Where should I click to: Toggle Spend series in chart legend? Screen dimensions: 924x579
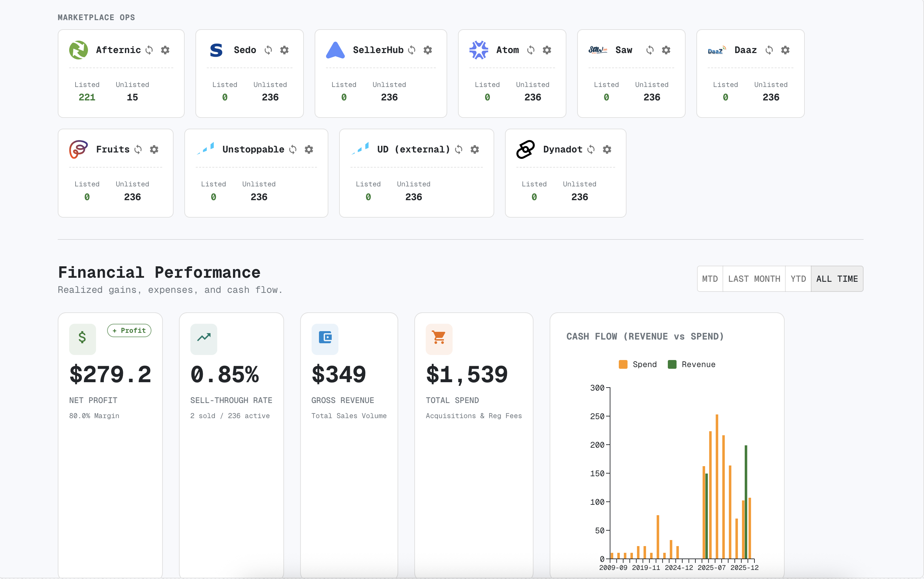638,364
